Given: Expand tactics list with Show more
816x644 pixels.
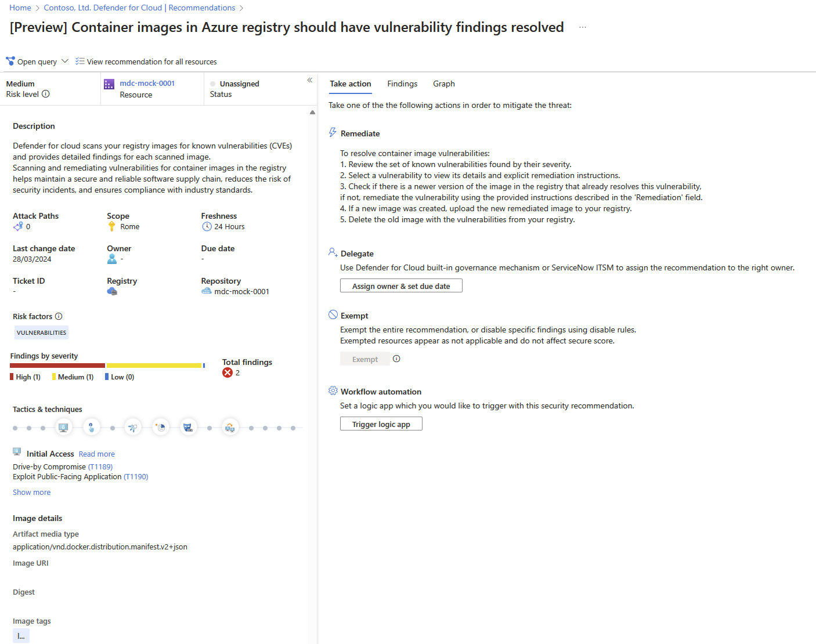Looking at the screenshot, I should [31, 492].
